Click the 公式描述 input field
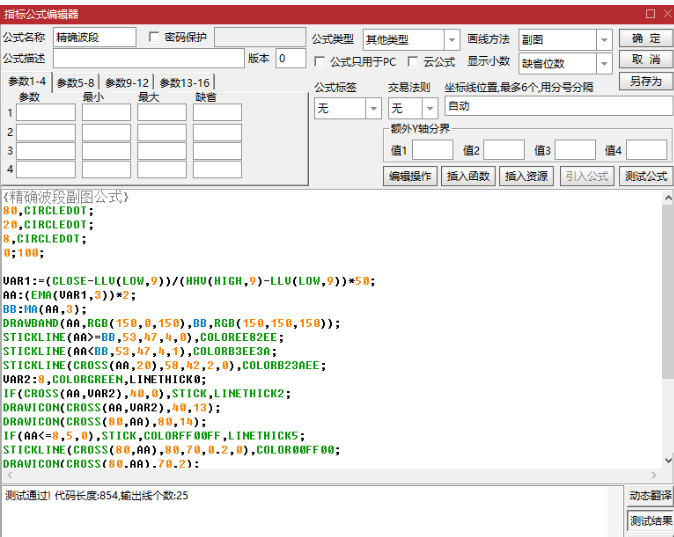The image size is (674, 537). pos(149,58)
